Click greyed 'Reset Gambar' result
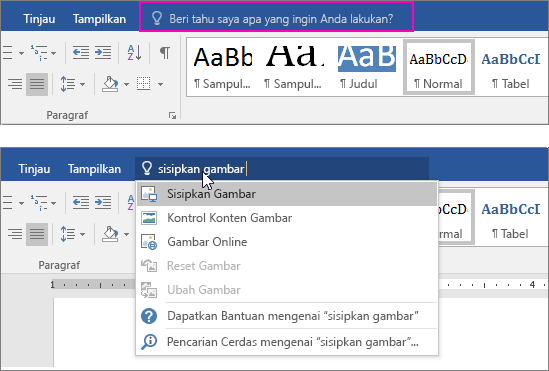 coord(287,266)
